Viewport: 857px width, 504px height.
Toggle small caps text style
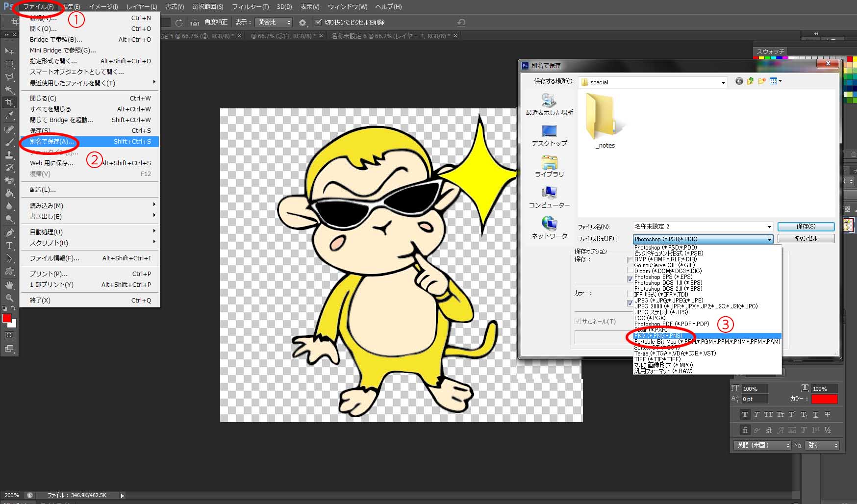point(780,415)
